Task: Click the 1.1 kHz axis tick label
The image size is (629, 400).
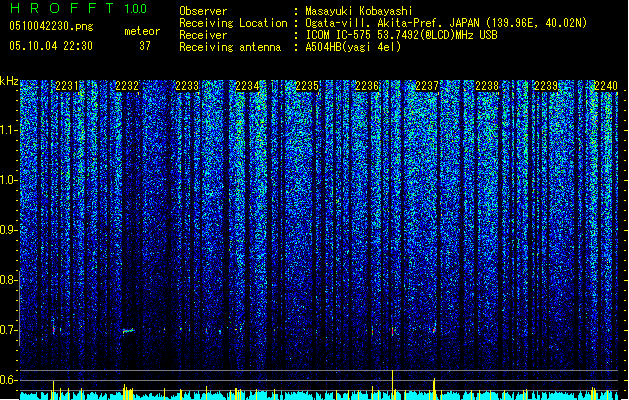Action: 9,130
